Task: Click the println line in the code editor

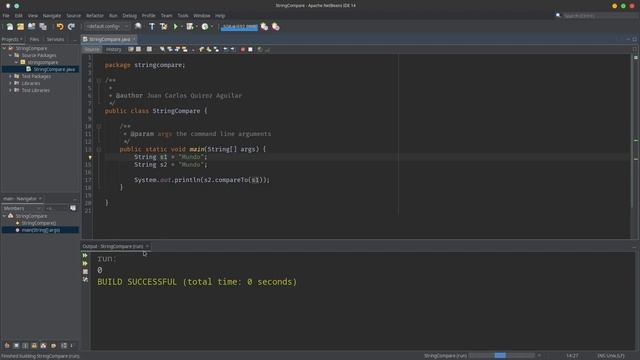Action: [x=202, y=180]
